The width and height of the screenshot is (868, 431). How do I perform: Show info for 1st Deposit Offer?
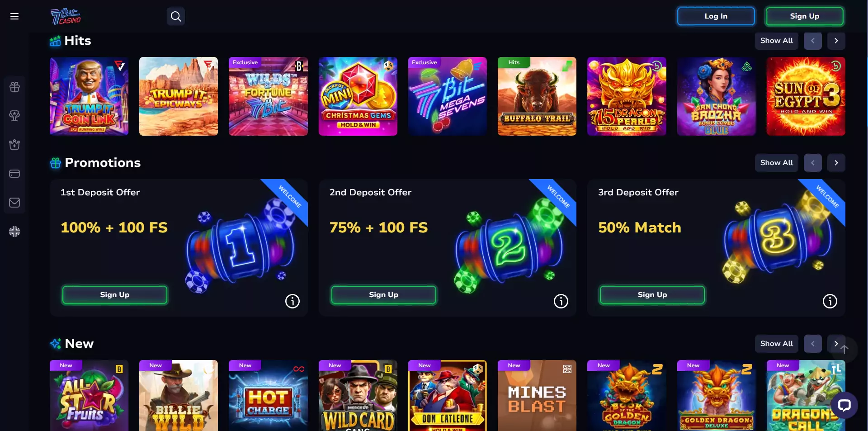pos(292,301)
